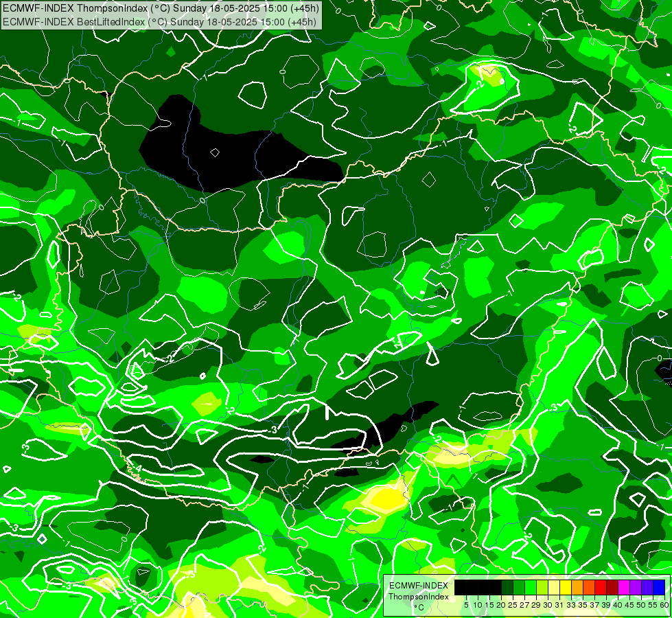Click legend tick value 55
672x618 pixels.
coord(653,605)
